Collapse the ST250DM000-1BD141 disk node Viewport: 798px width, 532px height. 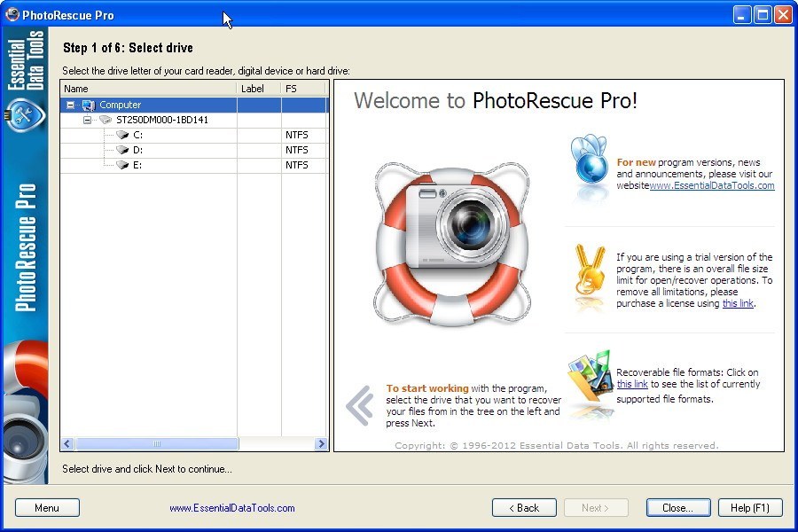tap(87, 121)
